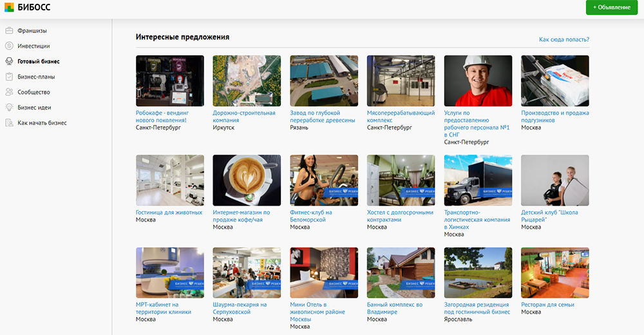The image size is (644, 335).
Task: Click the Интересные предложения heading
Action: click(x=182, y=37)
